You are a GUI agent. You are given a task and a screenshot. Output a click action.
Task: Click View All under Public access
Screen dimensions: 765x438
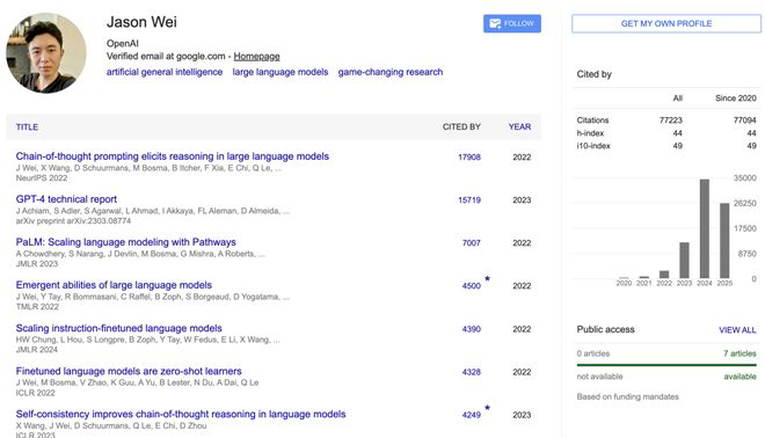[x=737, y=330]
